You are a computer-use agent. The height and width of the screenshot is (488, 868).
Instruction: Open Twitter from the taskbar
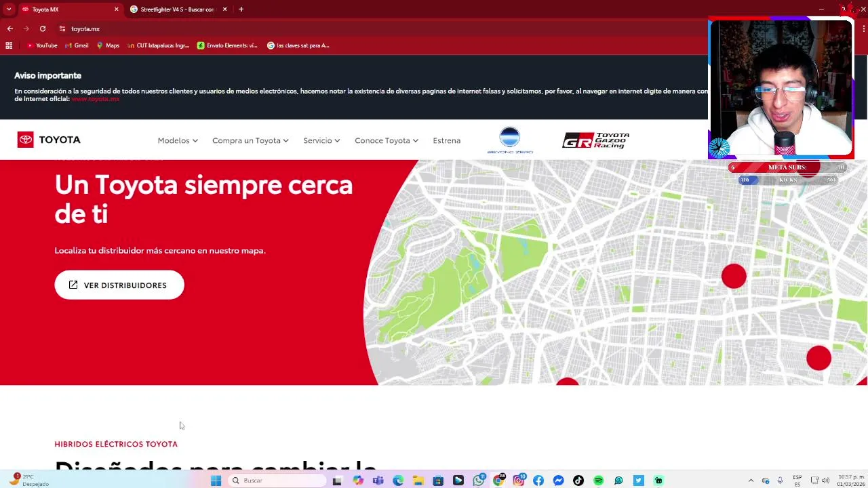coord(639,481)
